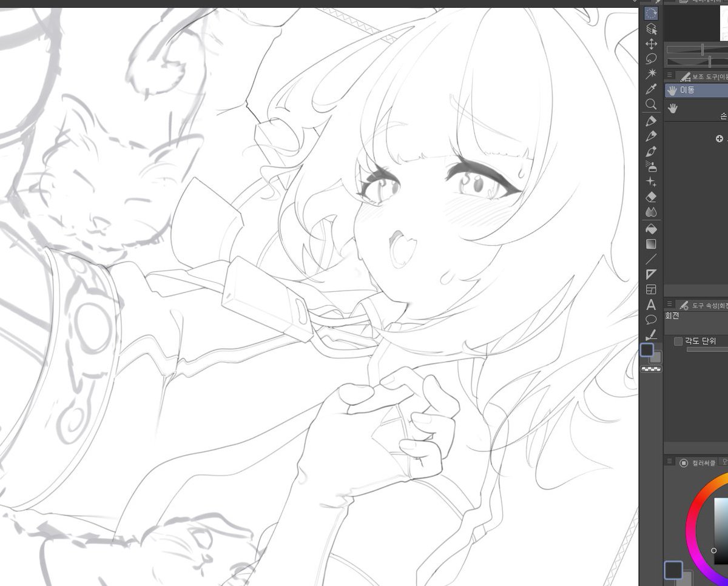Click the upper navigator zoom slider
728x586 pixels.
click(x=696, y=49)
